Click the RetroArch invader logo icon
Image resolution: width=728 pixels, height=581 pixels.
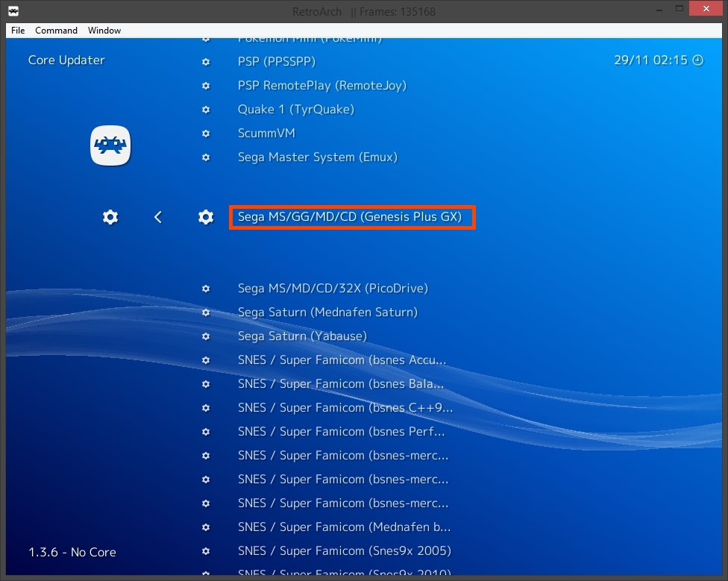[x=110, y=145]
